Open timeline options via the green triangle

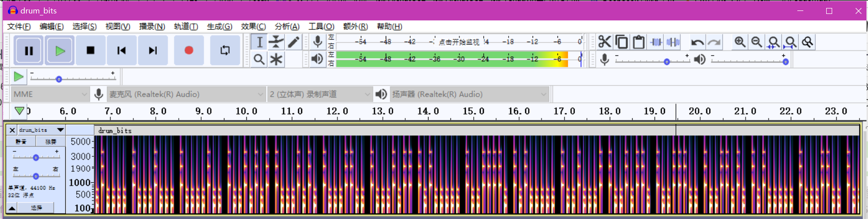click(x=19, y=110)
